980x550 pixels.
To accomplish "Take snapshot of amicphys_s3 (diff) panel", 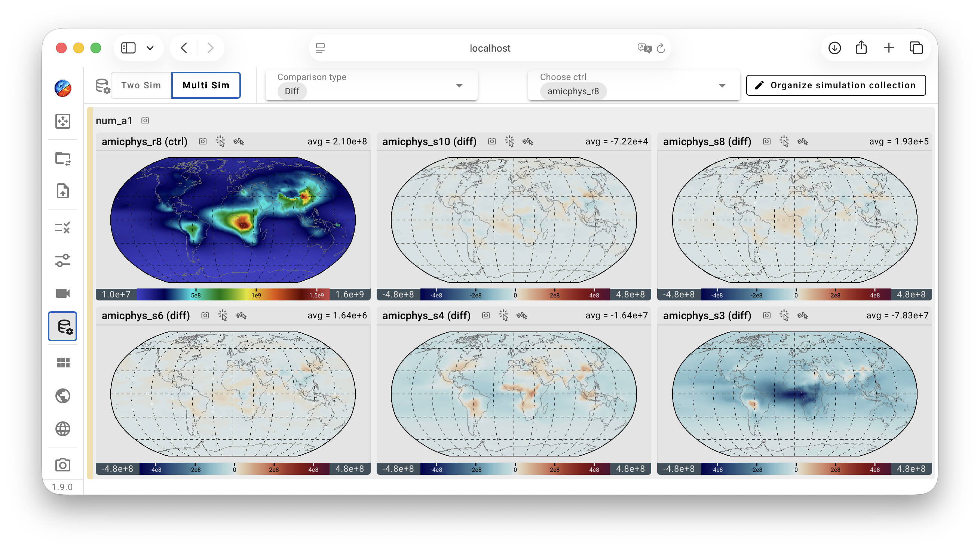I will (766, 315).
